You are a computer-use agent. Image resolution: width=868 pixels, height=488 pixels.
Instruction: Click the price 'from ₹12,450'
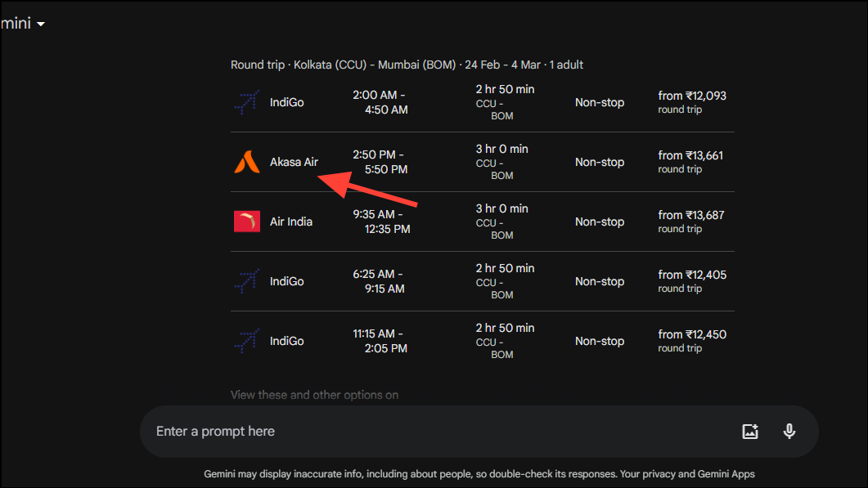[692, 335]
